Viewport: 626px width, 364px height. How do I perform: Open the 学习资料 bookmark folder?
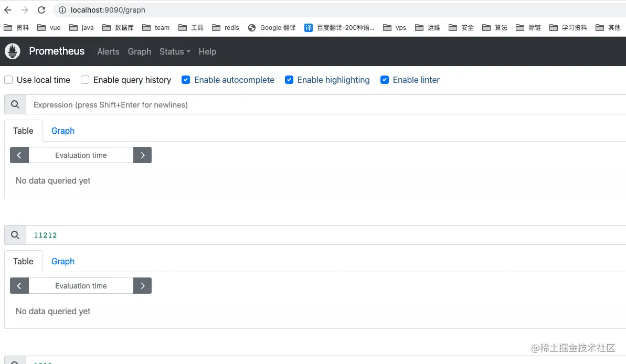tap(568, 28)
